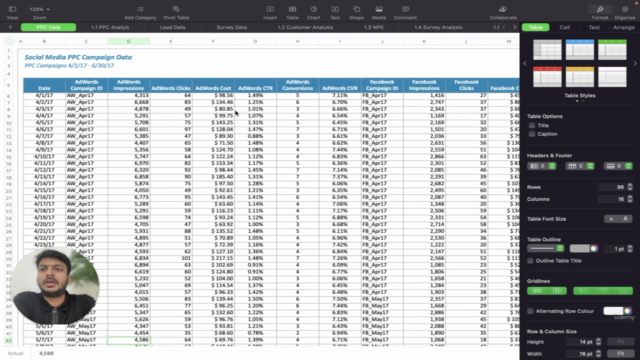
Task: Make table font size larger
Action: click(x=625, y=219)
